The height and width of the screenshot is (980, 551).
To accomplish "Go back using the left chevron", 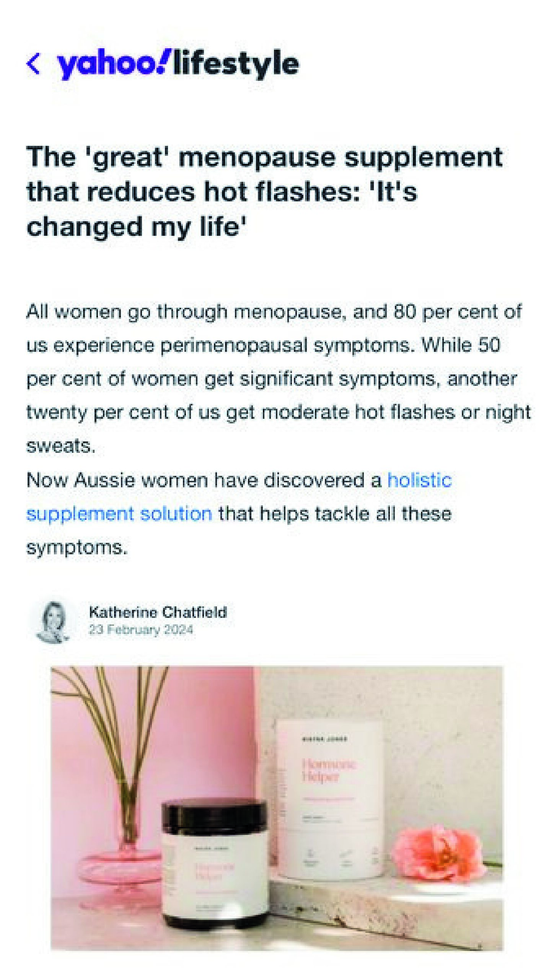I will click(x=34, y=64).
